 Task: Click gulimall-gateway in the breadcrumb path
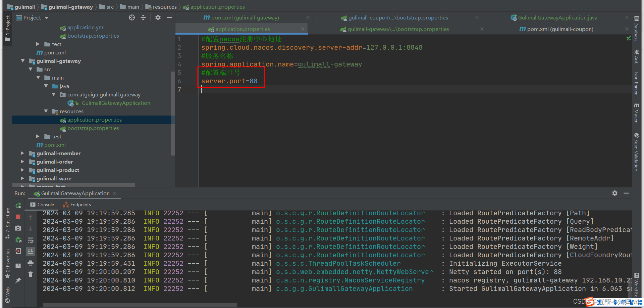point(67,7)
